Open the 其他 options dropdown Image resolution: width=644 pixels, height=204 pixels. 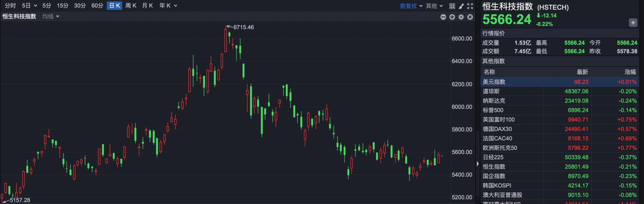434,6
